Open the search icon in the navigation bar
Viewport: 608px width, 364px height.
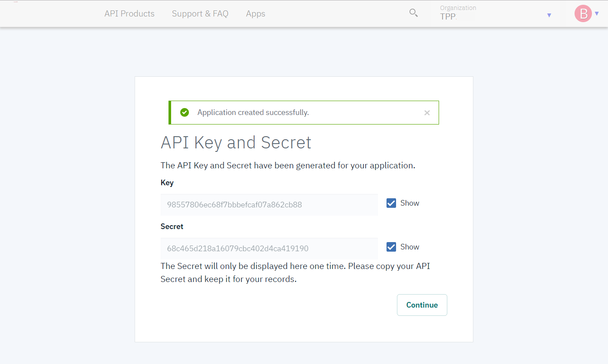(413, 13)
